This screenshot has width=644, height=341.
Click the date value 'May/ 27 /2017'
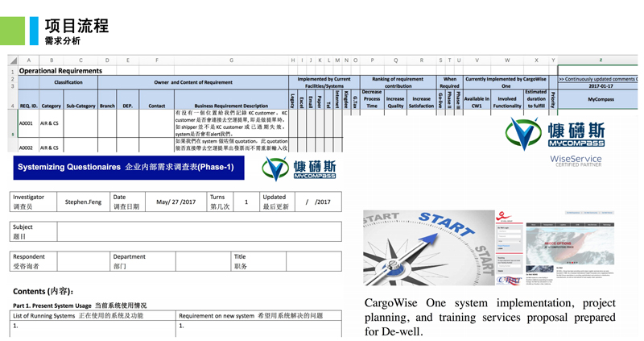[x=175, y=202]
